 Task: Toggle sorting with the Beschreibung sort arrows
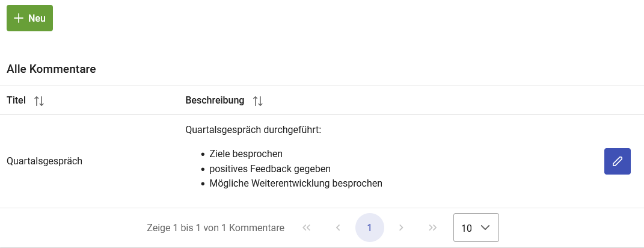click(258, 101)
